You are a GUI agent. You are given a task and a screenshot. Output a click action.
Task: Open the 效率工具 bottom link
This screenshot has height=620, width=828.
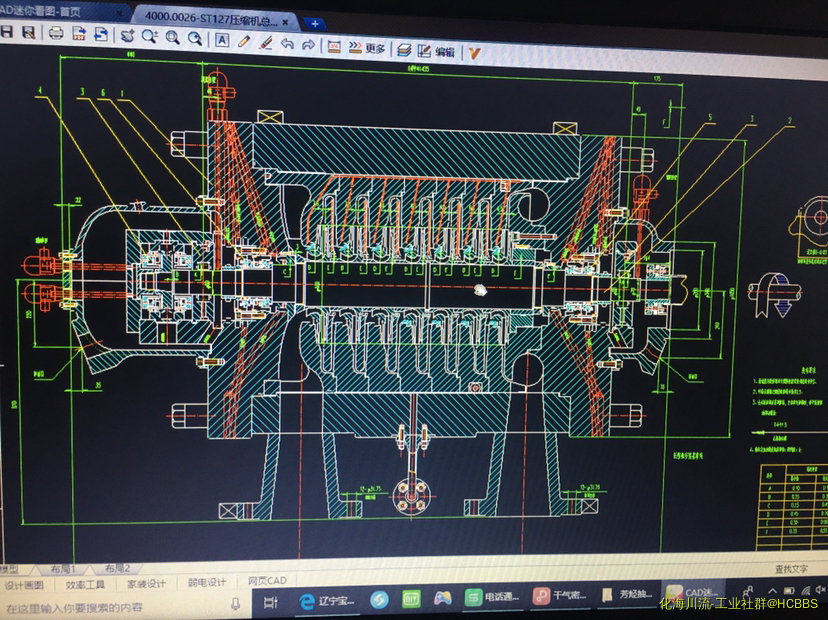85,584
